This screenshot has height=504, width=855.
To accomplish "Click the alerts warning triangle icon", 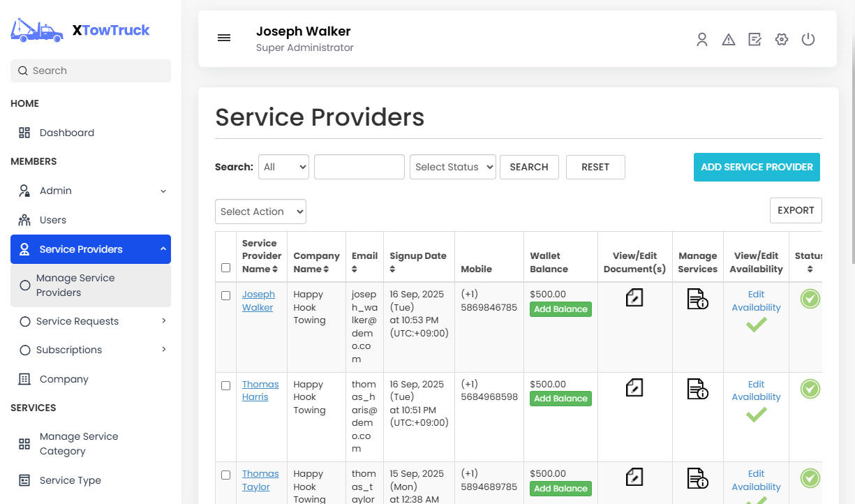I will pos(728,40).
